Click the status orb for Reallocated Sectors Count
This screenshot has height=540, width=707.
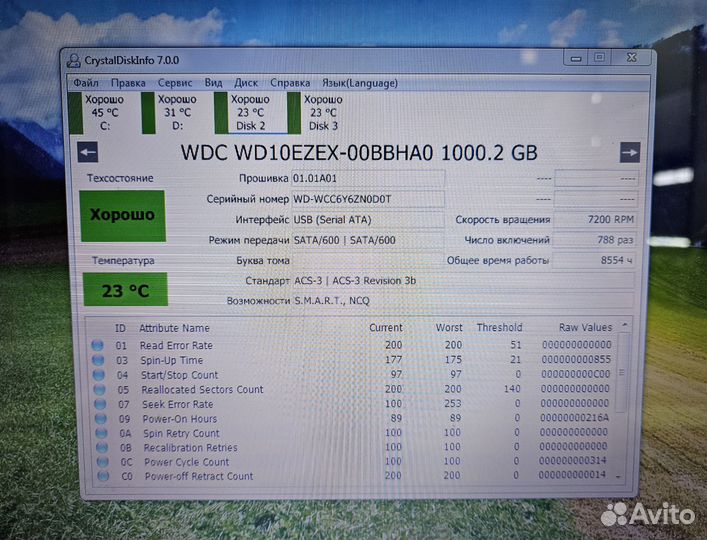[98, 390]
